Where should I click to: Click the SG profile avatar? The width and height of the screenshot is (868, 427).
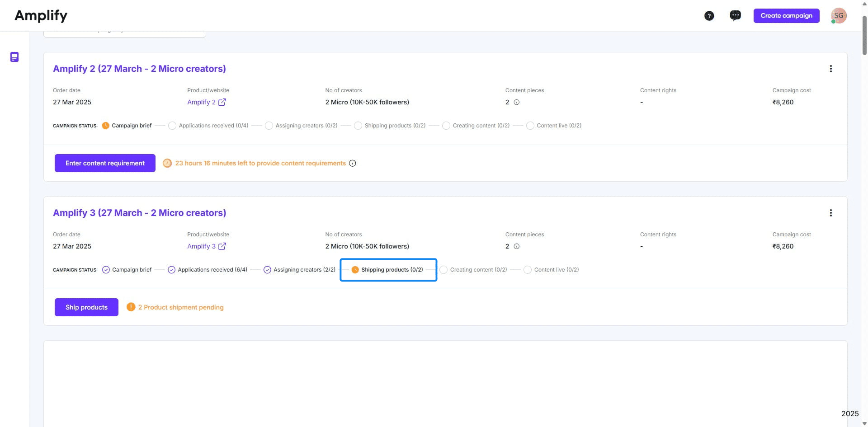839,15
